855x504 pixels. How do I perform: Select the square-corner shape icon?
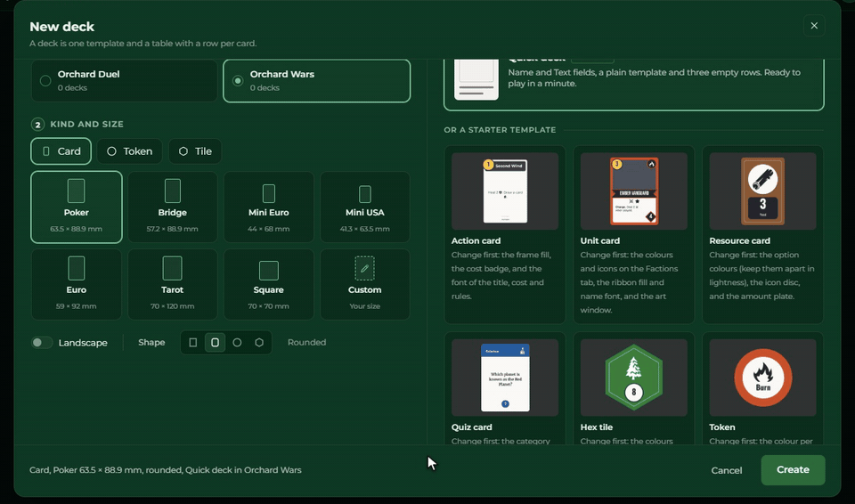[x=193, y=343]
